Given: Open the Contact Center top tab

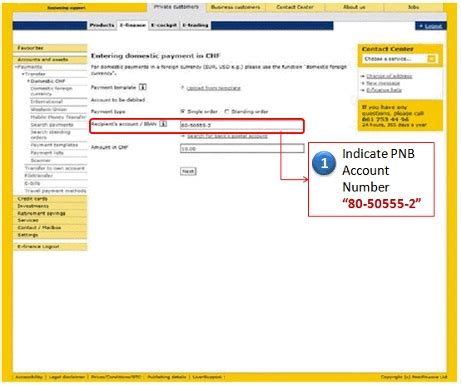Looking at the screenshot, I should tap(295, 7).
